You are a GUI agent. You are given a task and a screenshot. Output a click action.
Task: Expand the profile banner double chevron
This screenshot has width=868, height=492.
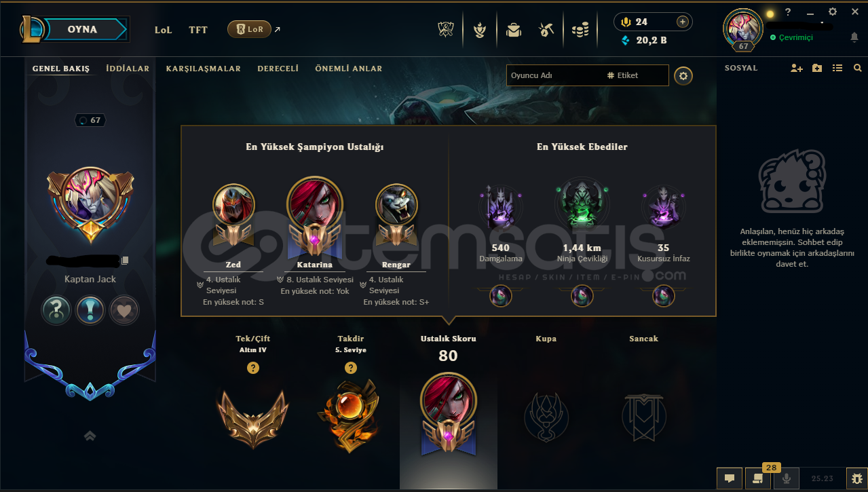(90, 436)
